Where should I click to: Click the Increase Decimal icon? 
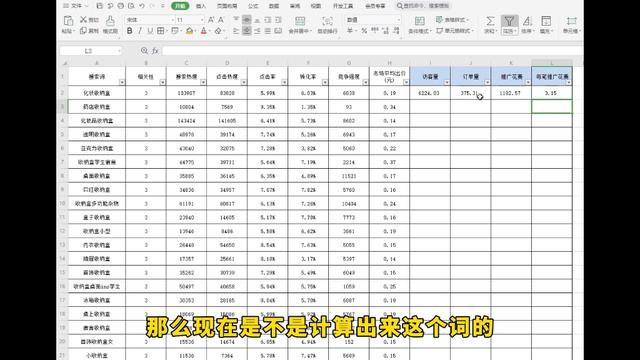(386, 31)
